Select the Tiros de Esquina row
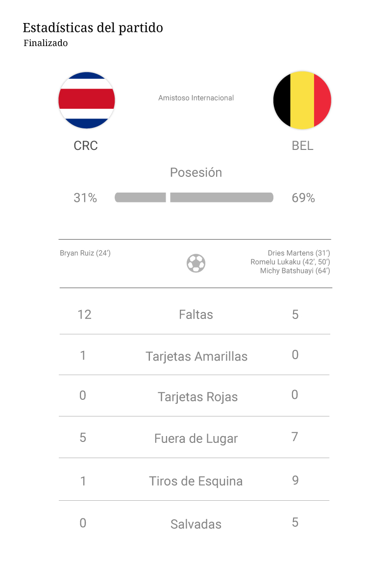Viewport: 392px width, 561px height. pos(196,481)
